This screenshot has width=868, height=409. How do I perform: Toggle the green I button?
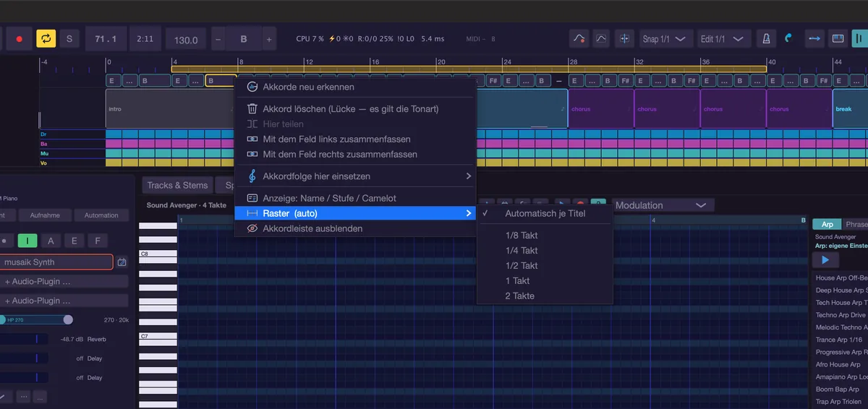27,241
